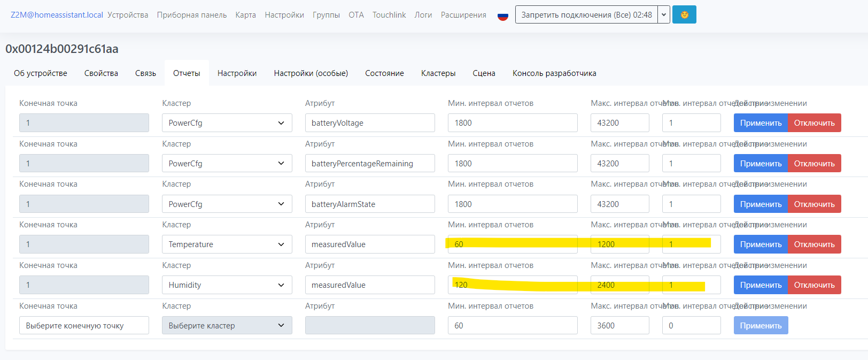
Task: Open Консоль разработчика tab
Action: pyautogui.click(x=554, y=73)
